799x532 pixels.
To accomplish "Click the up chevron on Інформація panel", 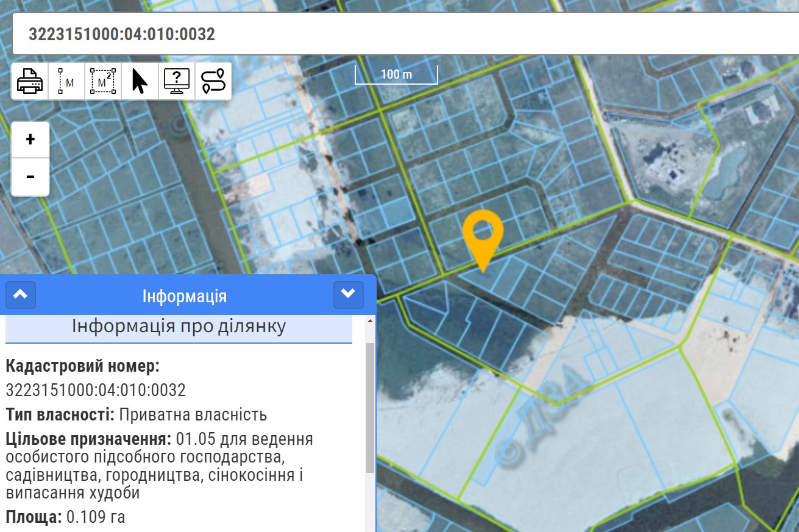I will [21, 295].
